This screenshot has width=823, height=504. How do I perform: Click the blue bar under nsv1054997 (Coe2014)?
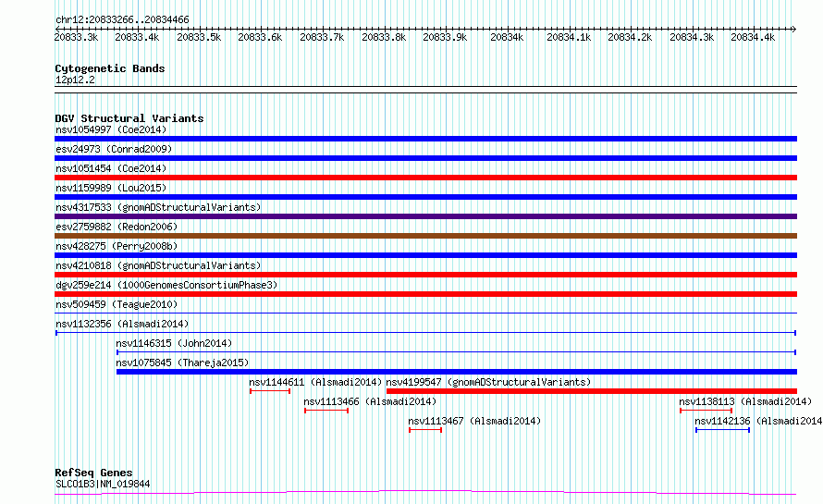pos(425,139)
